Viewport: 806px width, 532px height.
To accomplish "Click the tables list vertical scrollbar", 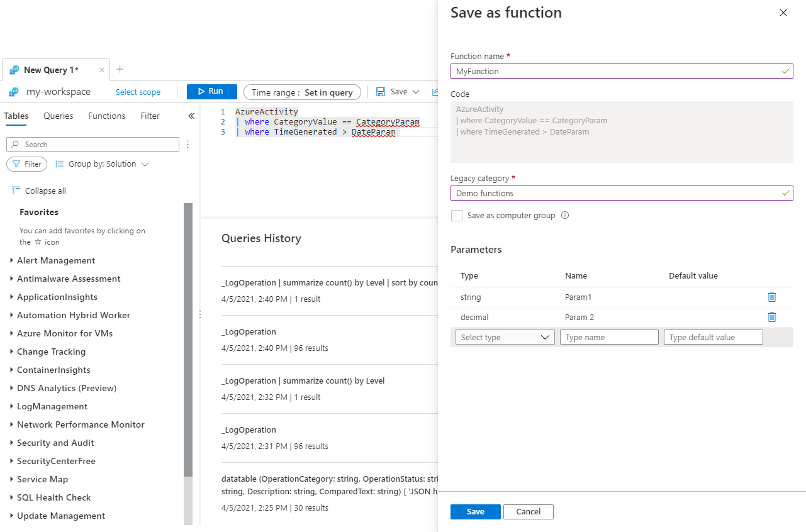I will pos(188,340).
